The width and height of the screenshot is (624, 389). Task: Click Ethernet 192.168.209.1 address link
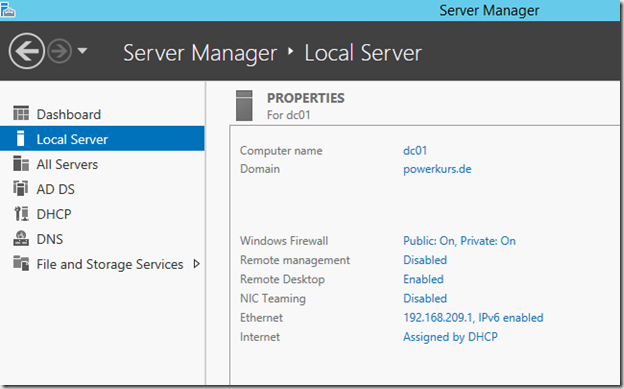[x=473, y=317]
